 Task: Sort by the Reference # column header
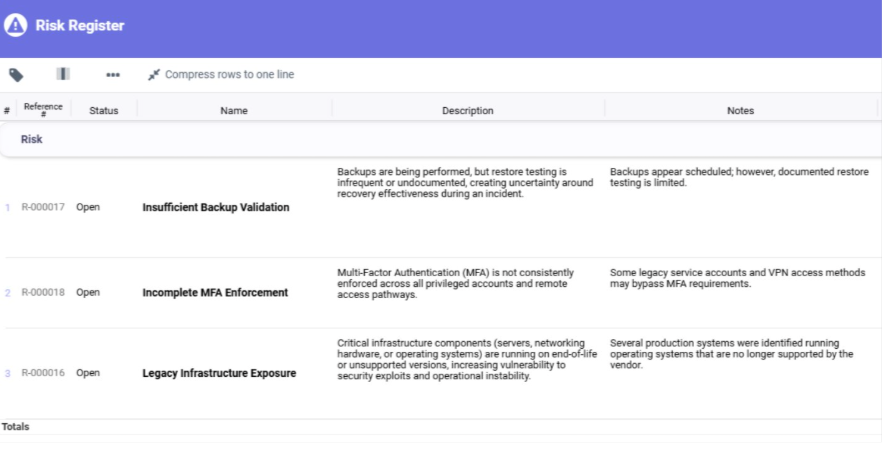tap(43, 110)
